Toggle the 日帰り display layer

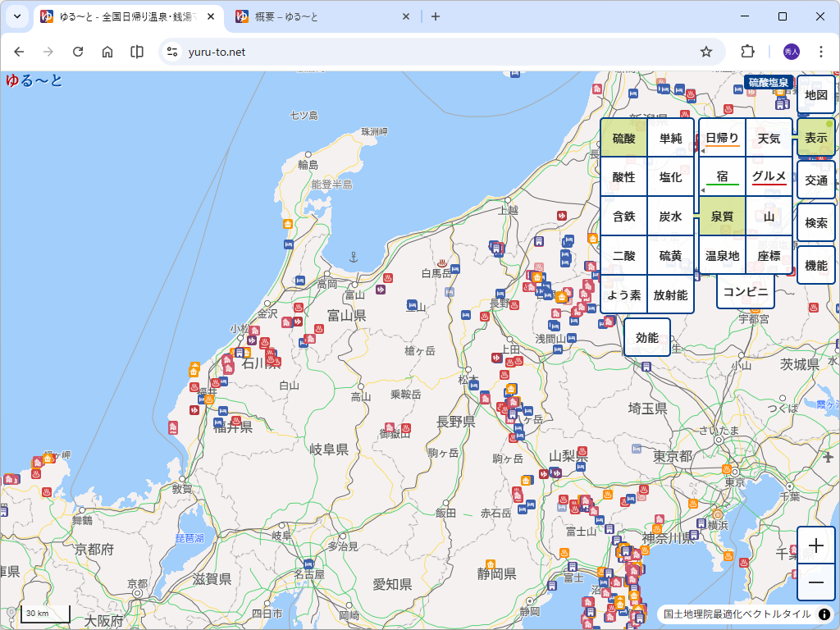click(x=722, y=139)
